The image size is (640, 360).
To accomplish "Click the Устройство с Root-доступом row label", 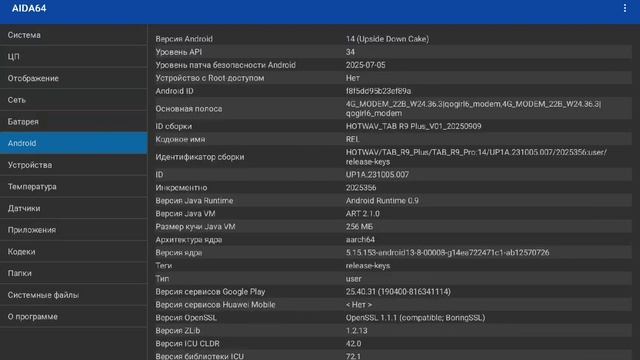I will (210, 78).
